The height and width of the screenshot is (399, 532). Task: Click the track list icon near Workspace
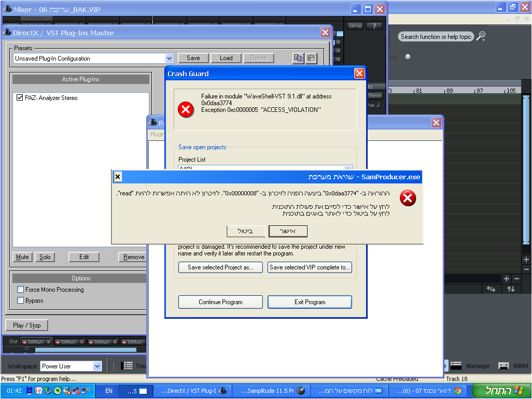coord(127,366)
